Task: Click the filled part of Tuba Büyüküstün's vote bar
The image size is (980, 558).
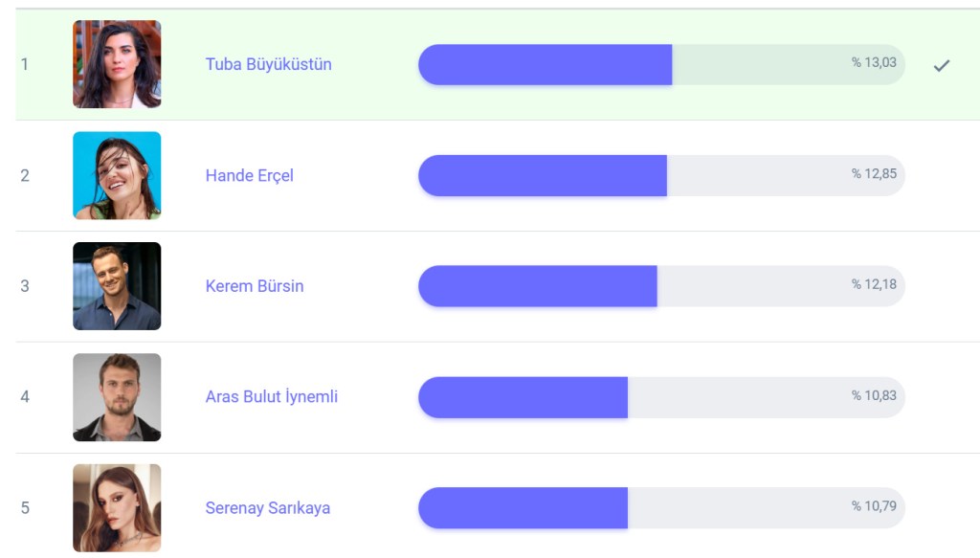Action: point(545,65)
